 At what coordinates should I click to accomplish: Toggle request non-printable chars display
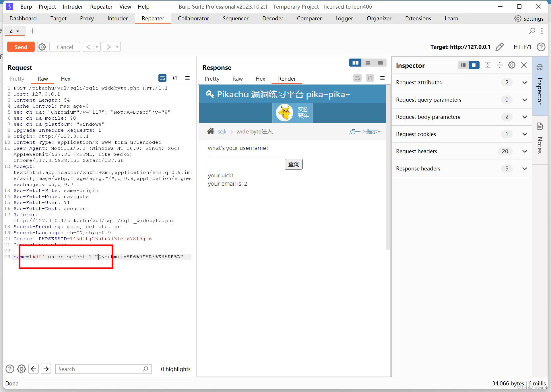[x=175, y=78]
